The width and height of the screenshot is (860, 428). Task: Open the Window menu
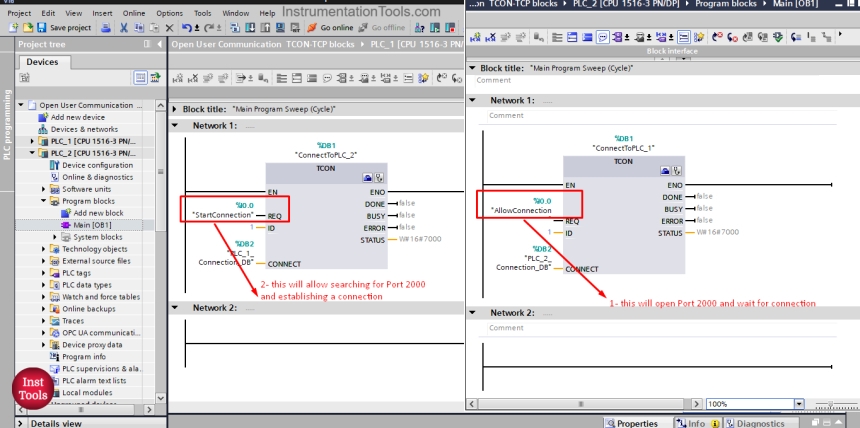(236, 13)
